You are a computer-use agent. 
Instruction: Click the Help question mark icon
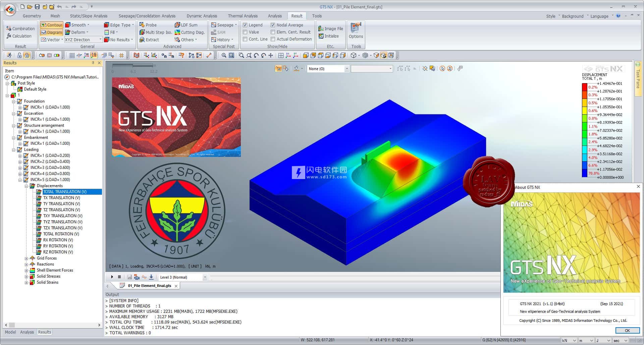click(618, 16)
